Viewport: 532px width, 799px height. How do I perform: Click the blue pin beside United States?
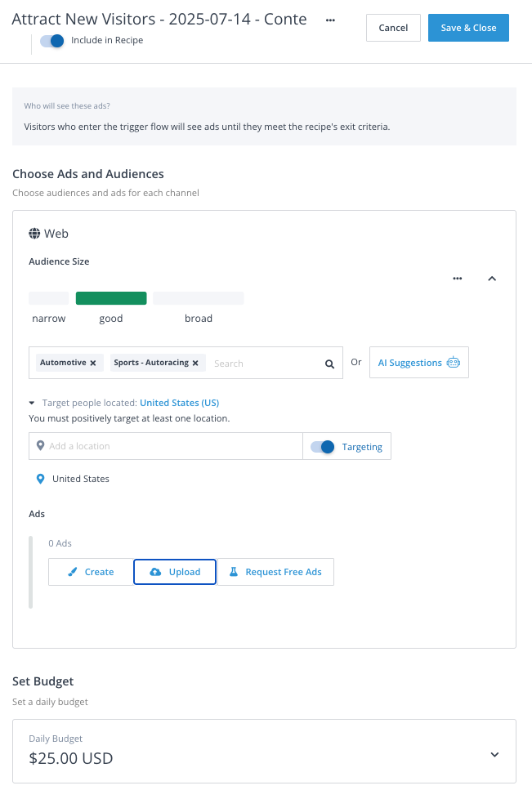(x=40, y=479)
